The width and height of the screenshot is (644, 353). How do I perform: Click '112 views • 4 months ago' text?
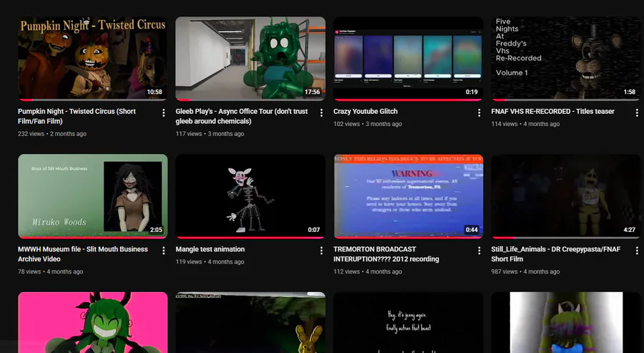pos(368,271)
